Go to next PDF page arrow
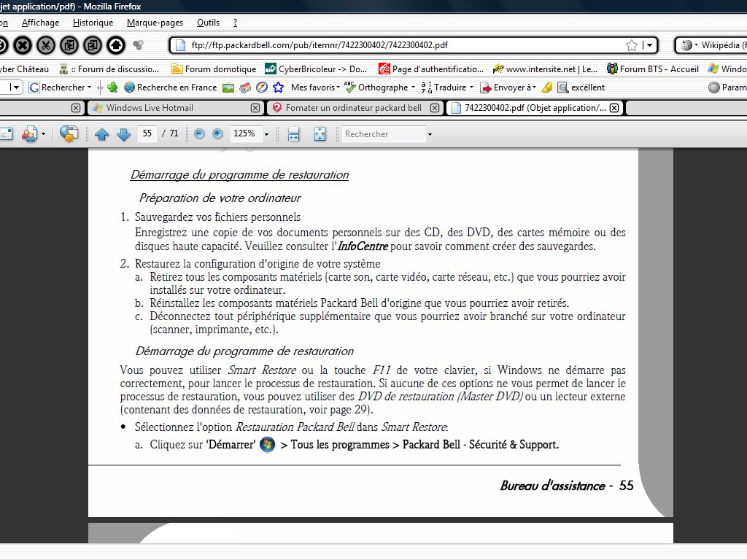This screenshot has width=747, height=560. pyautogui.click(x=123, y=134)
